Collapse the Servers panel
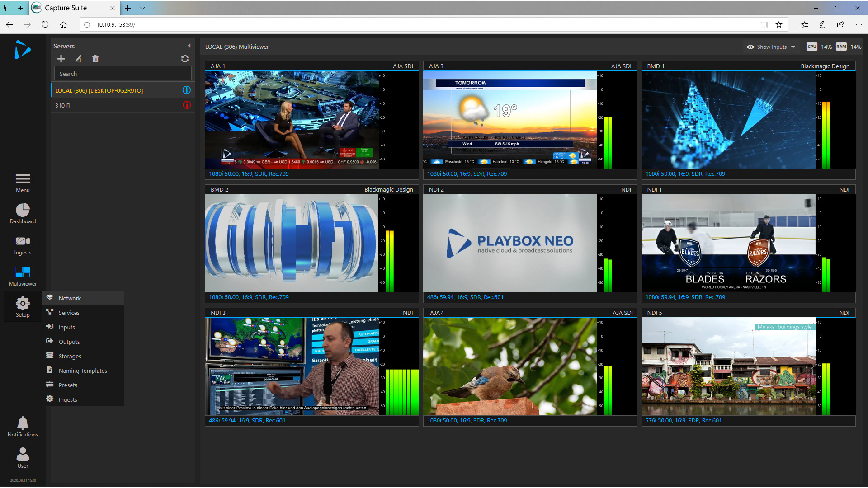Viewport: 868px width, 488px height. [189, 45]
